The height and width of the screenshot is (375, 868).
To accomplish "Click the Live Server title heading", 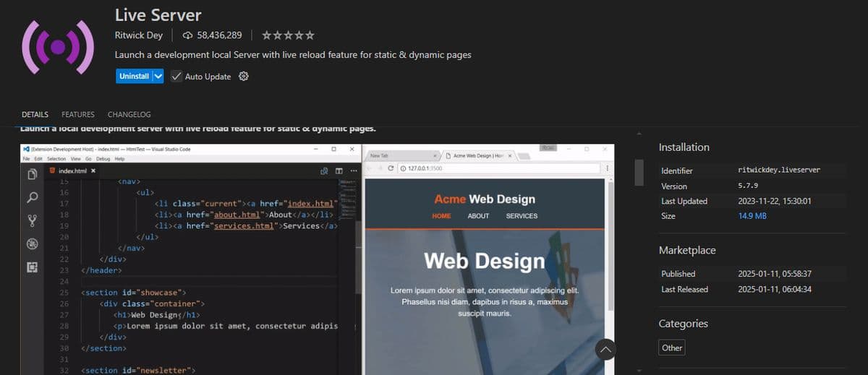I will (x=158, y=14).
